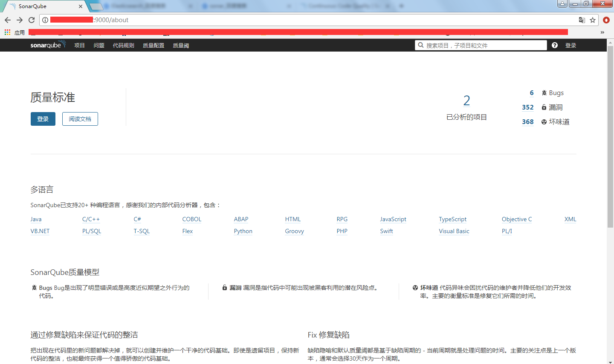The height and width of the screenshot is (364, 614).
Task: Close the SonarQube browser tab
Action: [81, 6]
